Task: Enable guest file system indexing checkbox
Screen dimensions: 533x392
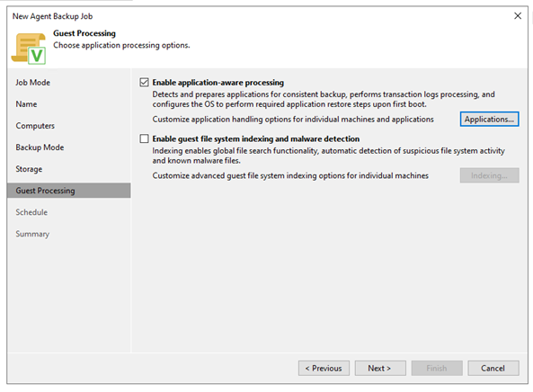Action: pyautogui.click(x=144, y=138)
